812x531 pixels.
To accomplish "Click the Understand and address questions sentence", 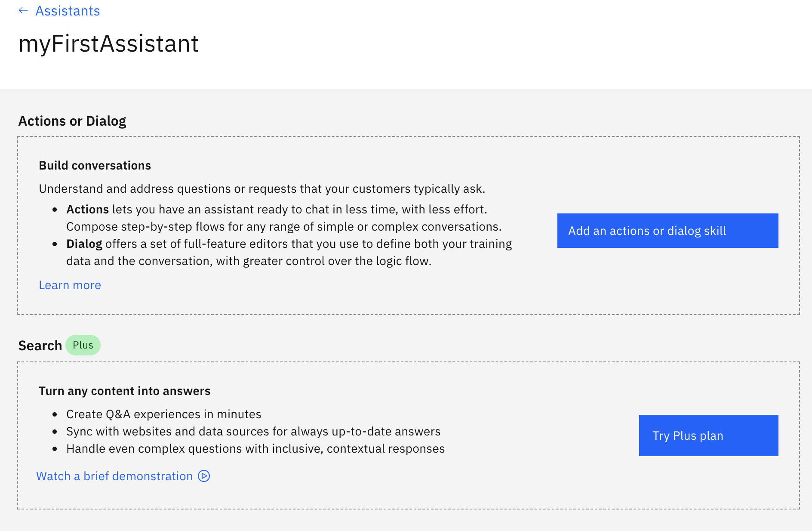I will tap(261, 189).
